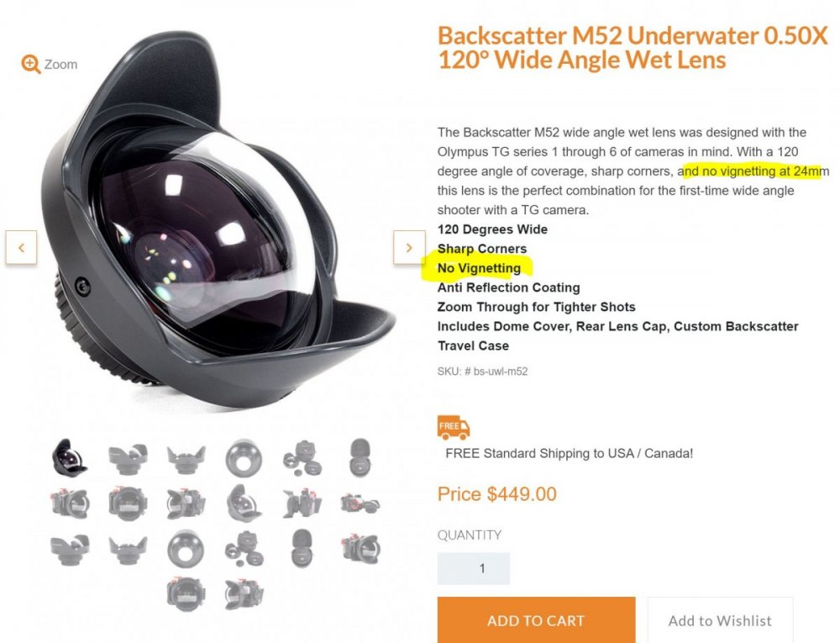Image resolution: width=840 pixels, height=643 pixels.
Task: Click the free shipping truck icon
Action: [454, 428]
